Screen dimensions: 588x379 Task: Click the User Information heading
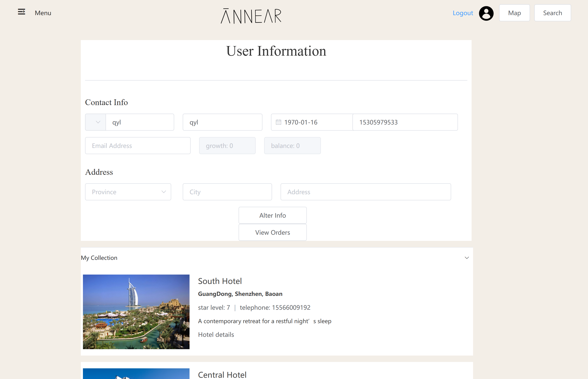tap(276, 51)
